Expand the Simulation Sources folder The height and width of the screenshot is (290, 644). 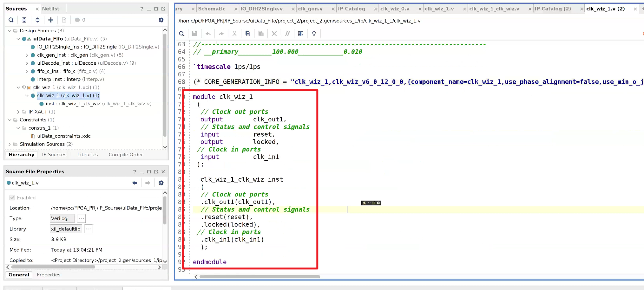click(x=10, y=144)
